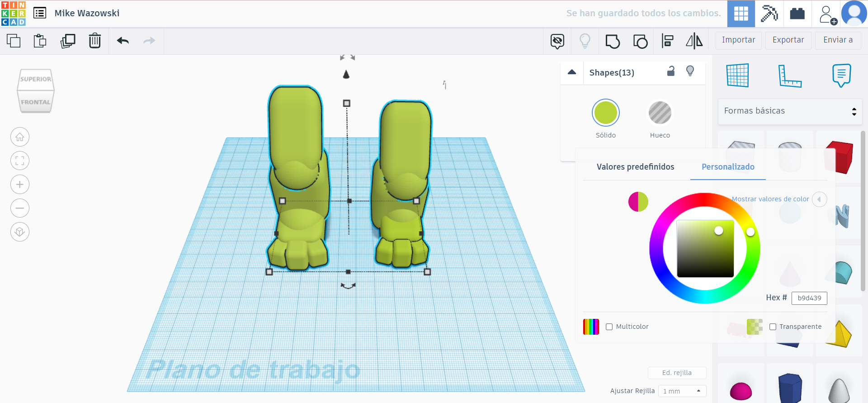The image size is (868, 403).
Task: Click the FRONTAL face of view cube
Action: pos(36,102)
